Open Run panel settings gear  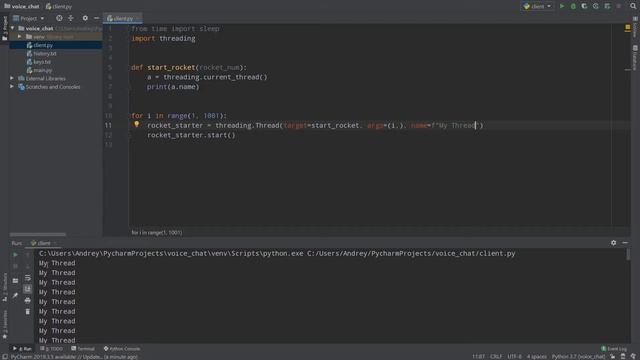tap(613, 243)
